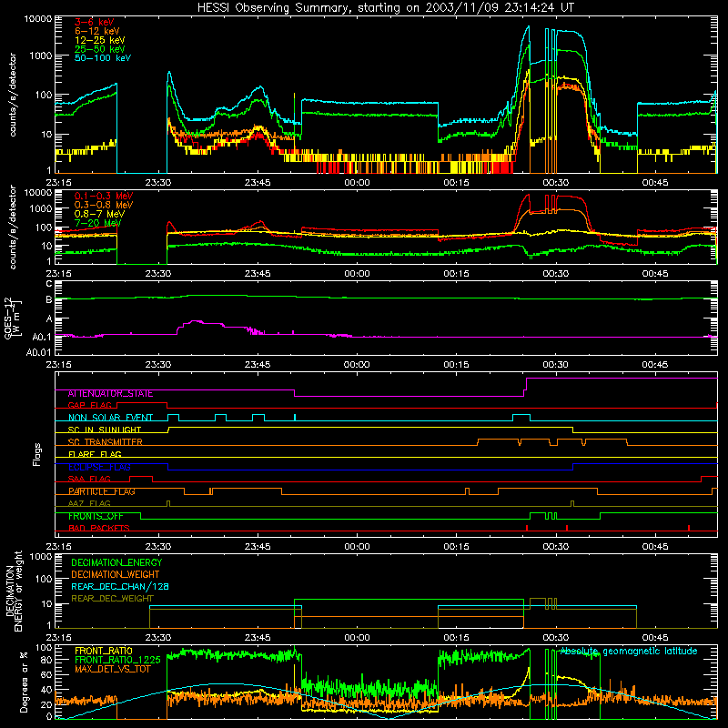Click the 7-20 MeV legend entry
The width and height of the screenshot is (728, 728).
pos(97,223)
